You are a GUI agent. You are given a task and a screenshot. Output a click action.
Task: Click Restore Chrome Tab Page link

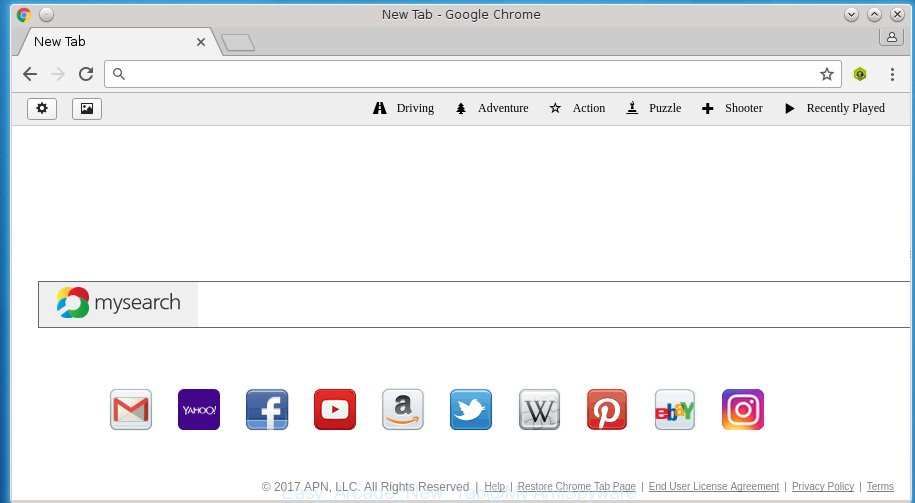click(x=577, y=487)
